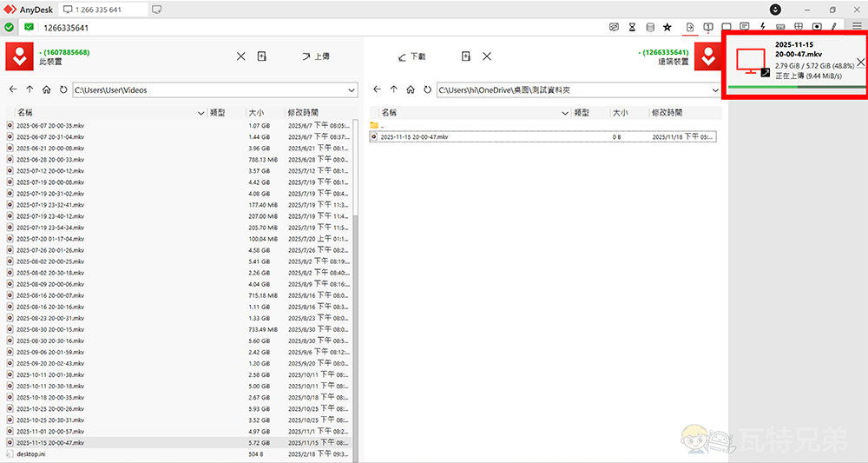Create new folder in local panel
Image resolution: width=868 pixels, height=463 pixels.
click(262, 56)
